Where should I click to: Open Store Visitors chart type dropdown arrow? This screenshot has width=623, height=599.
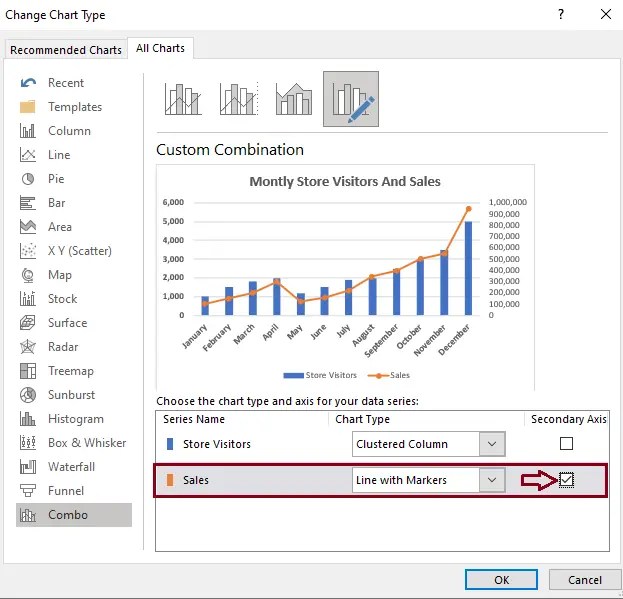492,444
